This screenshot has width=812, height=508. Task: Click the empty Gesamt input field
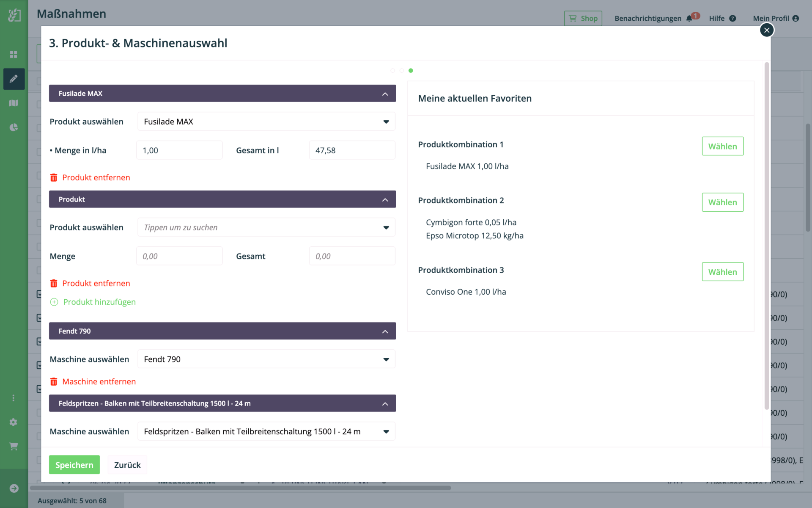click(352, 256)
